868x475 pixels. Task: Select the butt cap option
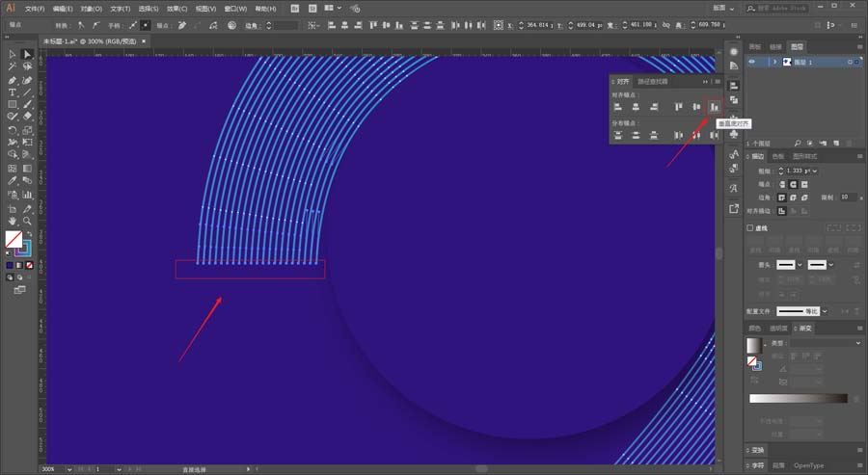tap(781, 184)
